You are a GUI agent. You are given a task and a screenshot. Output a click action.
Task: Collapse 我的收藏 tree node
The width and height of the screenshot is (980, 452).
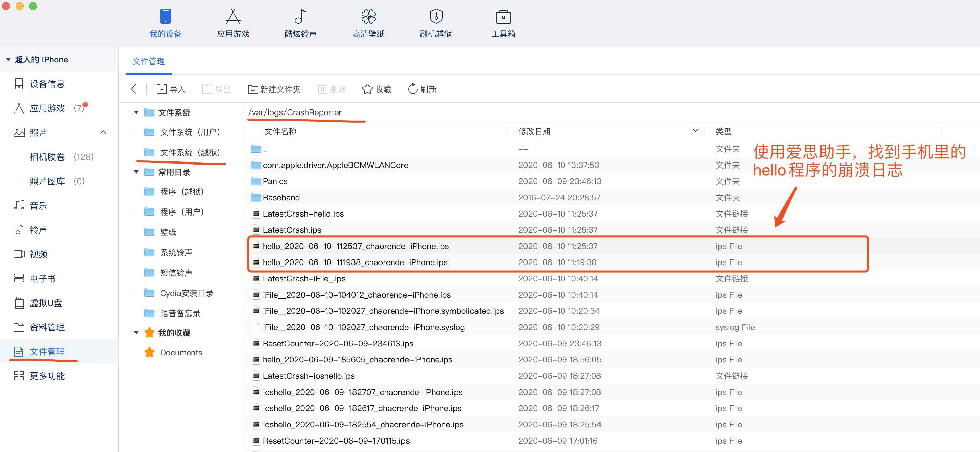pos(136,333)
